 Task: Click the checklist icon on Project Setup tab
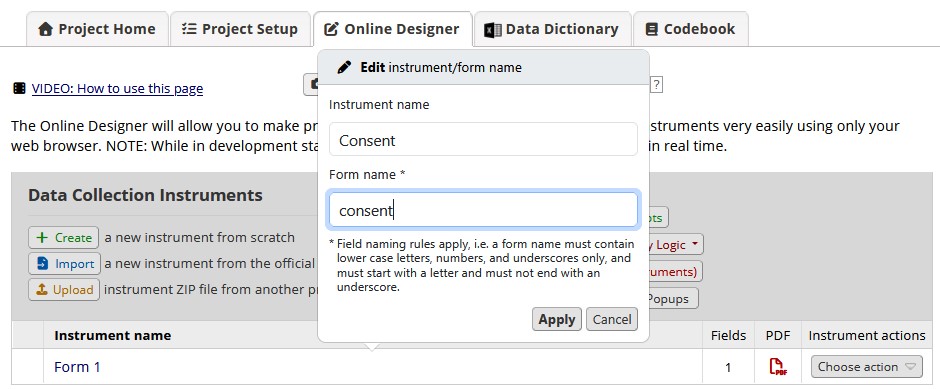point(189,29)
